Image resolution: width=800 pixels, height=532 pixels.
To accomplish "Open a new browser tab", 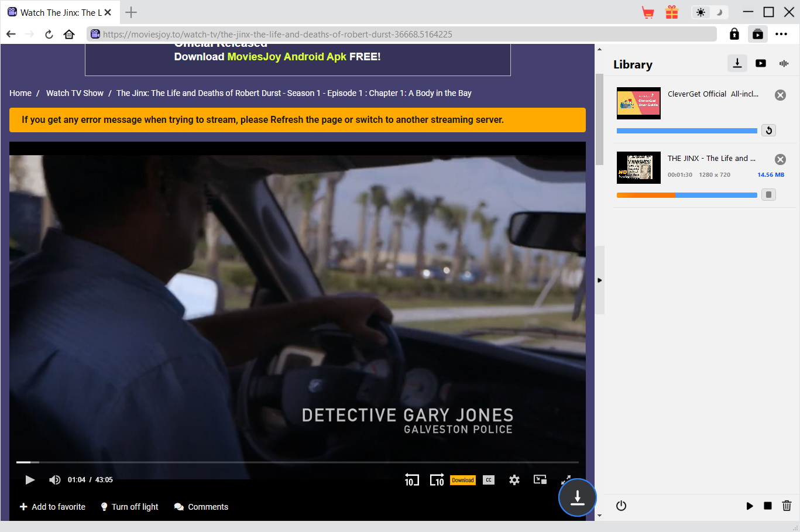I will (x=131, y=12).
